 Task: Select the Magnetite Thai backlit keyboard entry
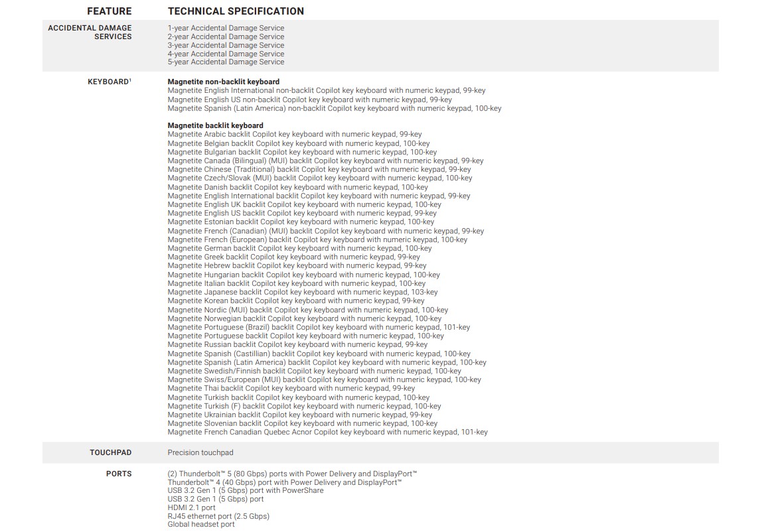291,389
